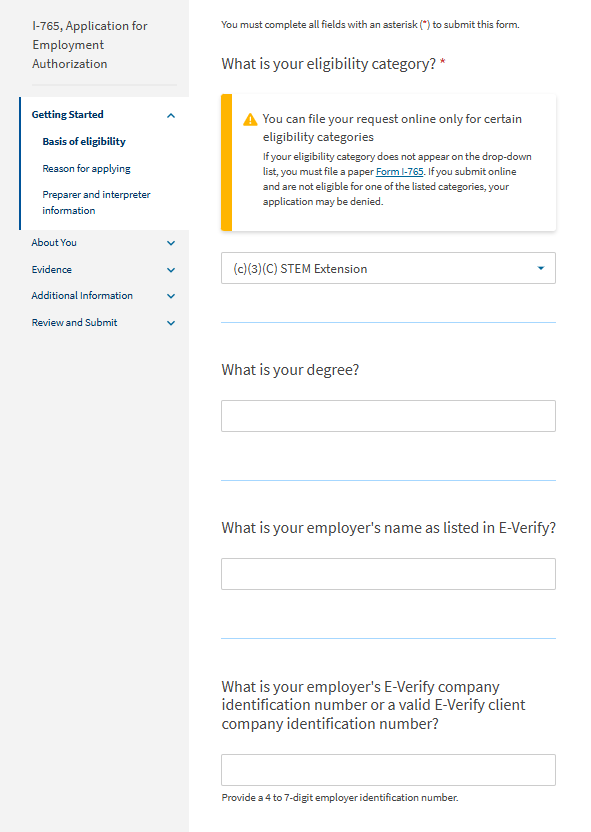Click the asterisk completion notice text
The image size is (591, 832).
coord(370,23)
